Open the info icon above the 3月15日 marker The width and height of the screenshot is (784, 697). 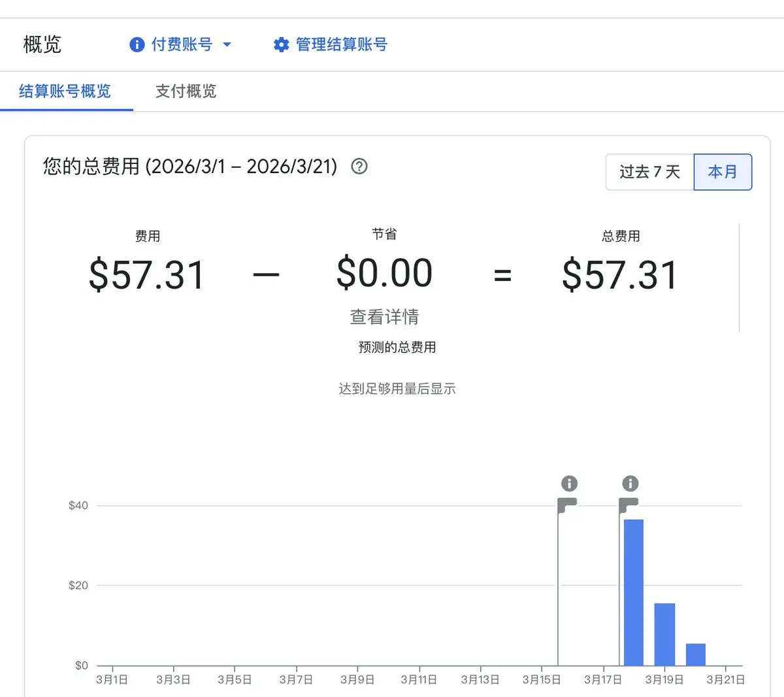569,483
